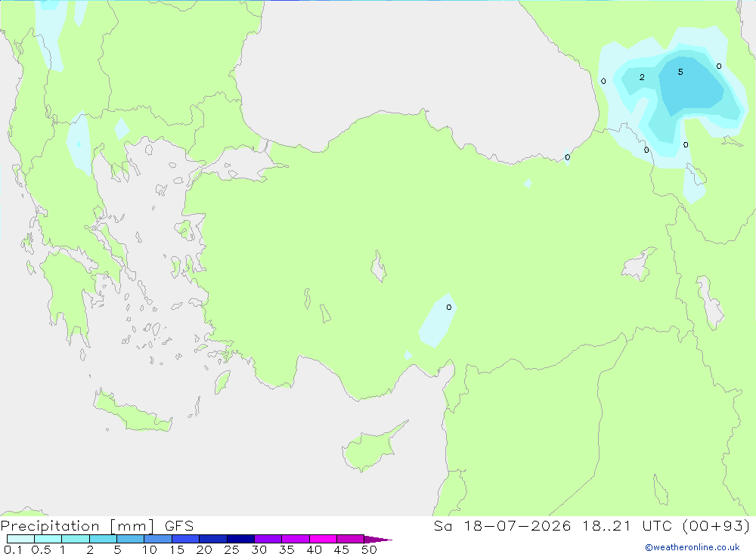Click the legend label '10'

click(x=150, y=549)
